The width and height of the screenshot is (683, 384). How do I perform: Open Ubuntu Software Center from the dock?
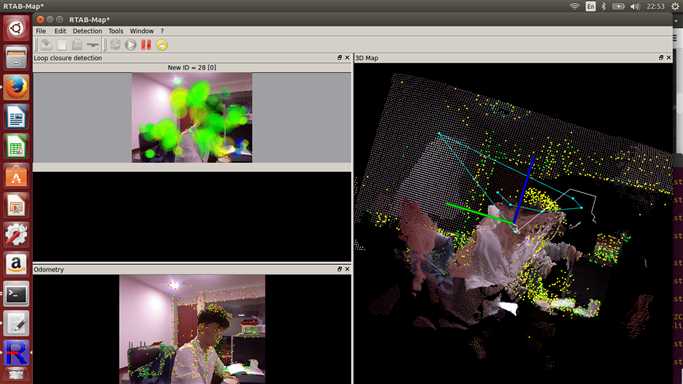click(x=16, y=176)
